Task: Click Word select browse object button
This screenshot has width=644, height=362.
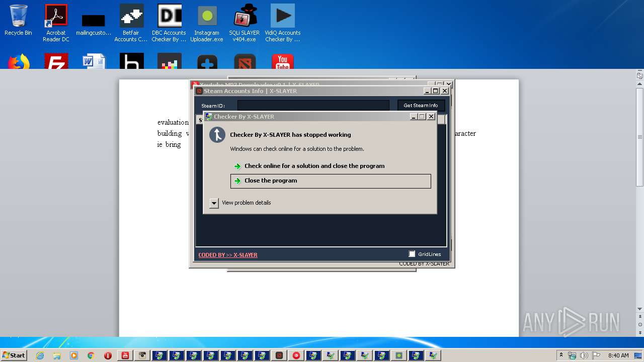Action: tap(640, 325)
